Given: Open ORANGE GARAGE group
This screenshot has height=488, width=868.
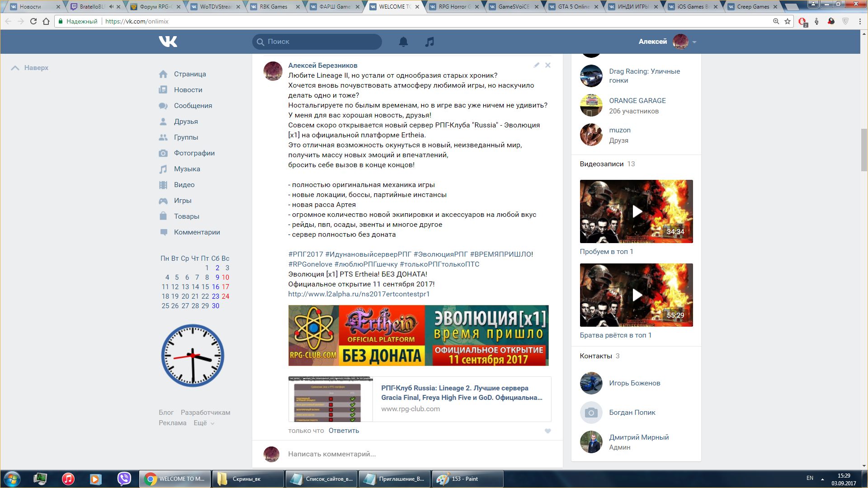Looking at the screenshot, I should (x=637, y=101).
